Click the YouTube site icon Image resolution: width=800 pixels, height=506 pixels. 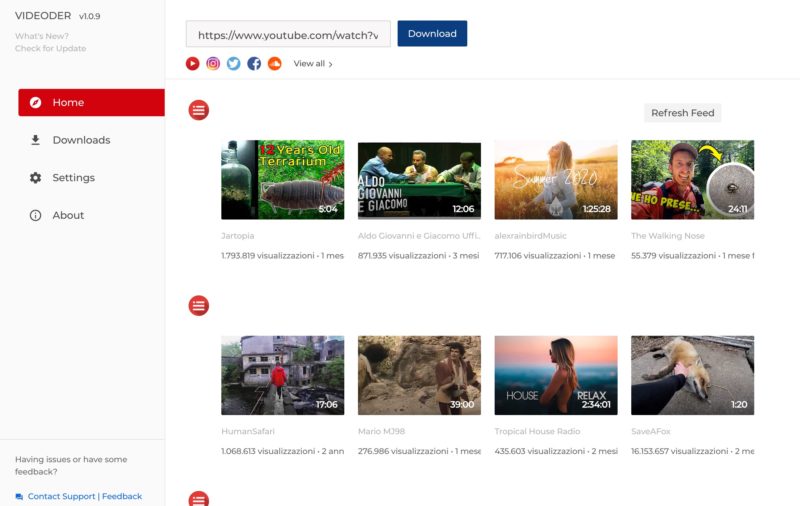(x=193, y=63)
